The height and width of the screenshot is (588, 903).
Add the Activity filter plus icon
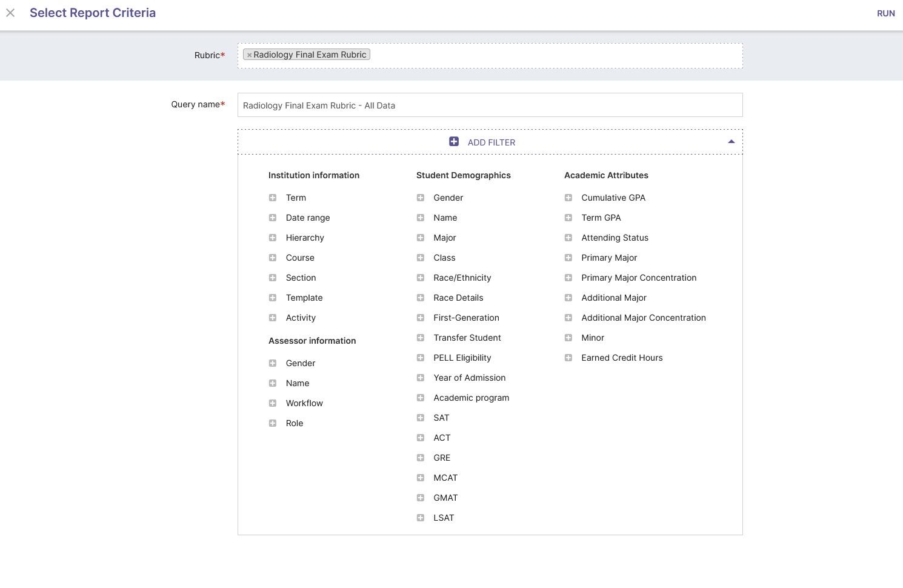pos(273,318)
